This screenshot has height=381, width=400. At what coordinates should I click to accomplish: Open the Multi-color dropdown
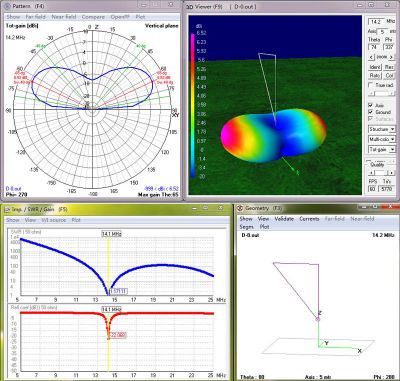[382, 139]
